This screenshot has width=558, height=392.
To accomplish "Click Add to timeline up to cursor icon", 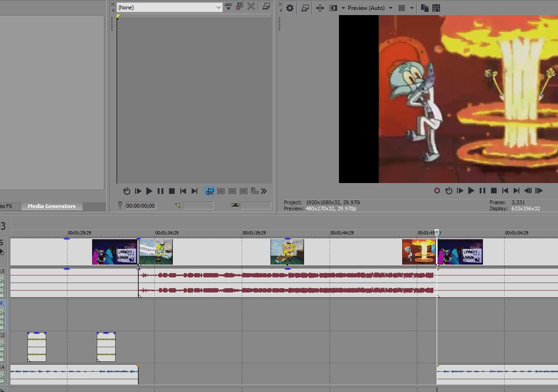I will click(x=232, y=191).
